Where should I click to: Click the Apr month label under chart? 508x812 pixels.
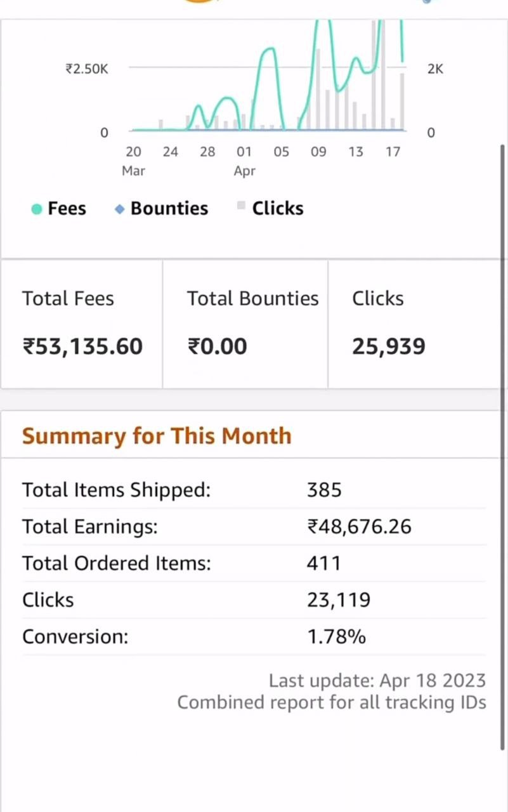tap(244, 171)
